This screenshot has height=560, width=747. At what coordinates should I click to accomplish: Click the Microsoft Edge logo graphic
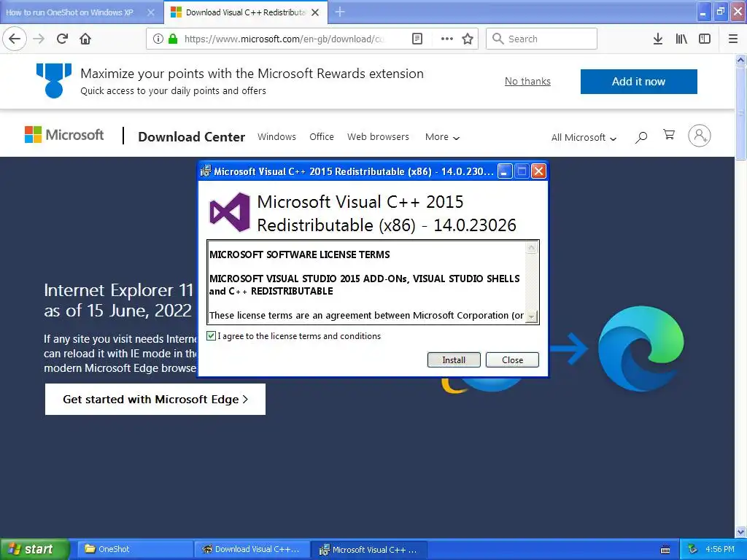(640, 349)
